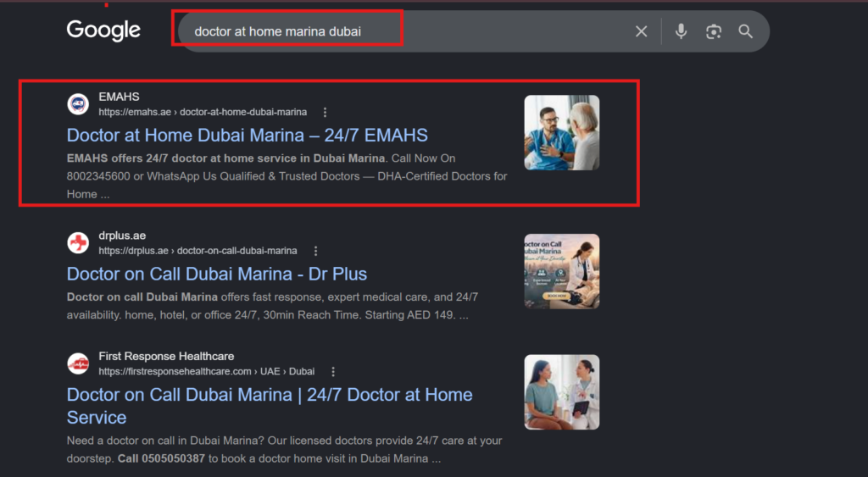
Task: Clear the search query with X
Action: pyautogui.click(x=641, y=31)
